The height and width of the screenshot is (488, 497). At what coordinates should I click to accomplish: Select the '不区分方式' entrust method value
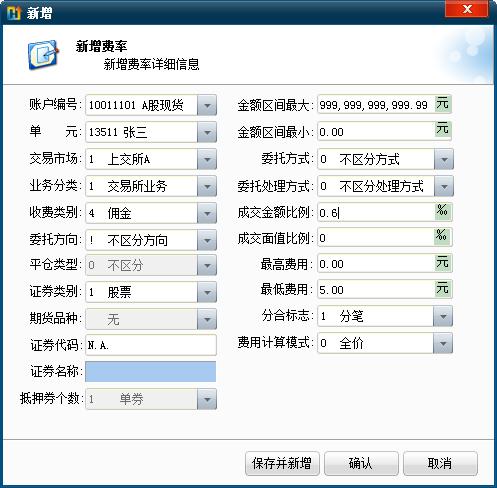[x=369, y=159]
